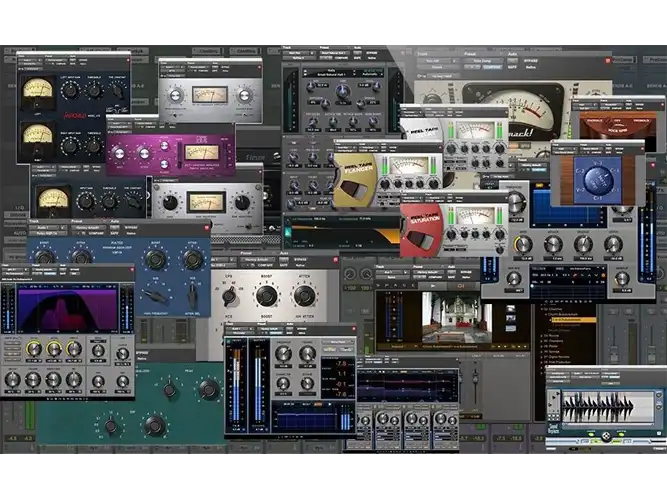The width and height of the screenshot is (667, 500).
Task: Click Reel Tape Flanger VU meter
Action: (x=409, y=166)
